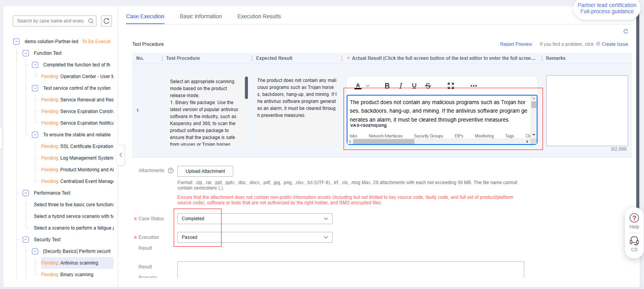This screenshot has width=644, height=289.
Task: Open the Case Status dropdown
Action: coord(255,219)
